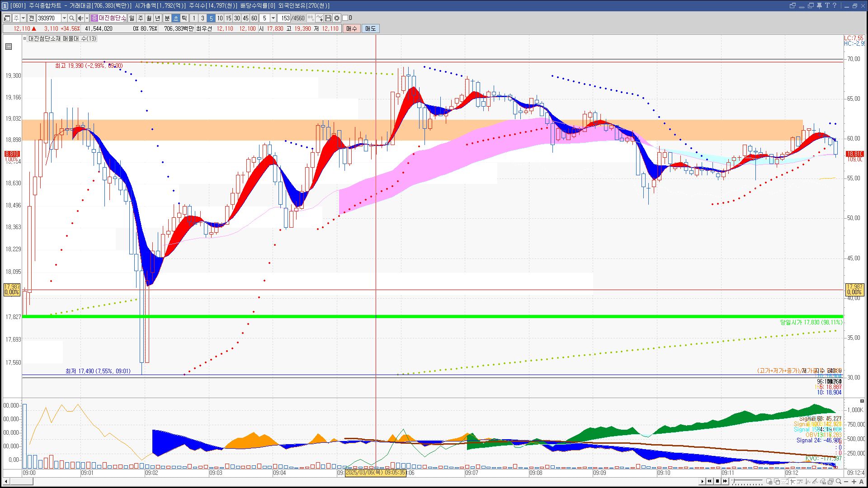Open the interval value 5 dropdown
Viewport: 868px width, 488px height.
pyautogui.click(x=273, y=18)
